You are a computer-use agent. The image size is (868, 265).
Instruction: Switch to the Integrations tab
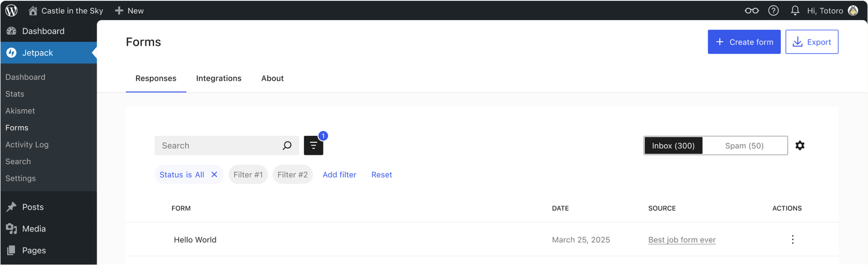pyautogui.click(x=219, y=78)
